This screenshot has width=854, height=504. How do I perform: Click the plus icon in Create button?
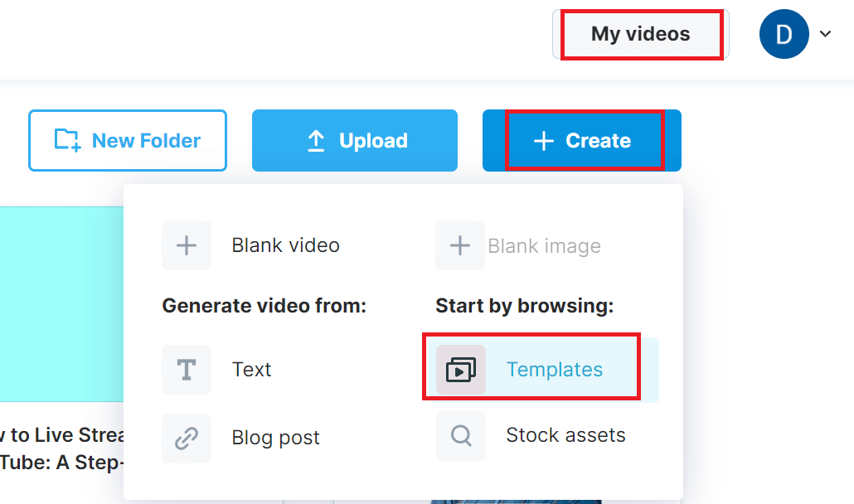[x=544, y=141]
